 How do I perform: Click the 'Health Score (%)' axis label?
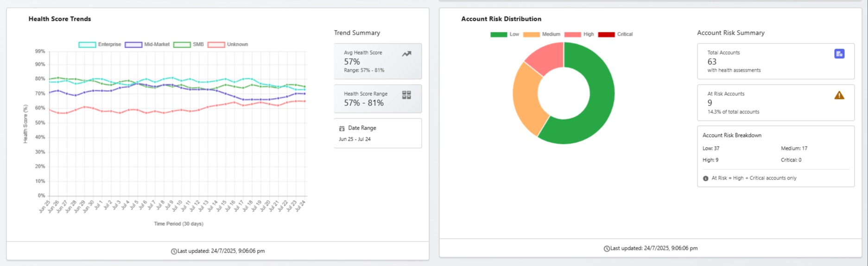25,124
